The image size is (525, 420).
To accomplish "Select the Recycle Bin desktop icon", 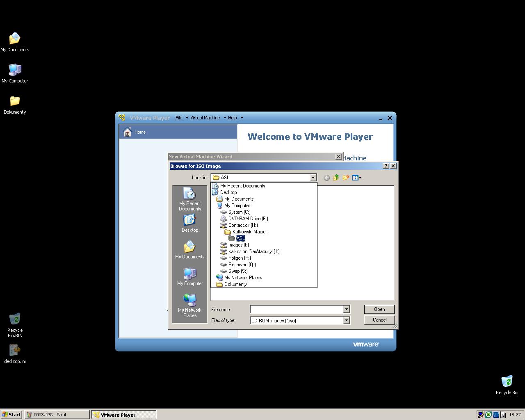I will (507, 385).
